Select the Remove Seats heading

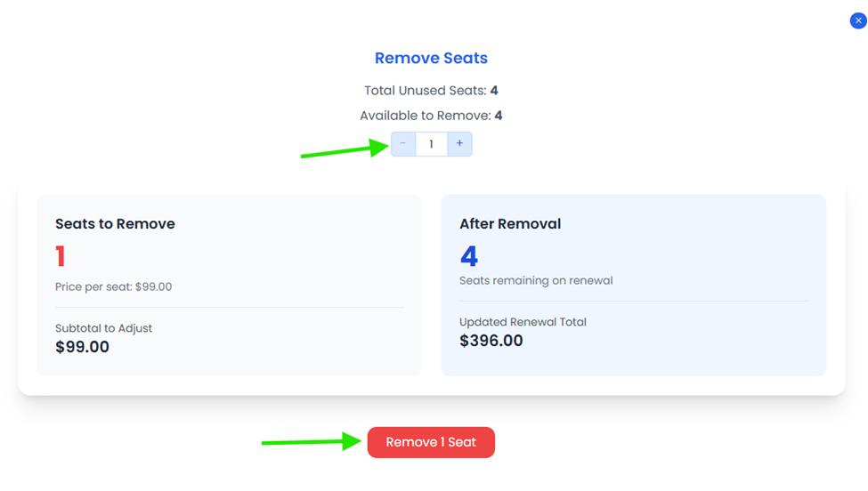pyautogui.click(x=431, y=58)
